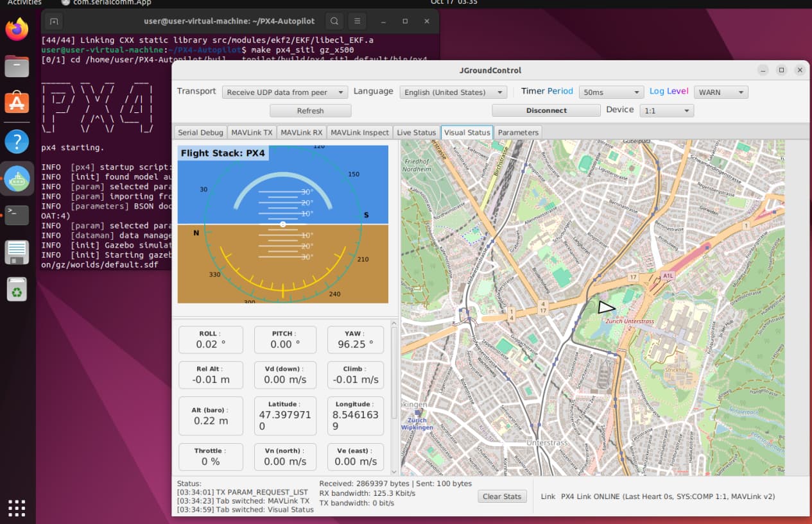This screenshot has height=524, width=812.
Task: Click the Clear Stats button
Action: [x=502, y=496]
